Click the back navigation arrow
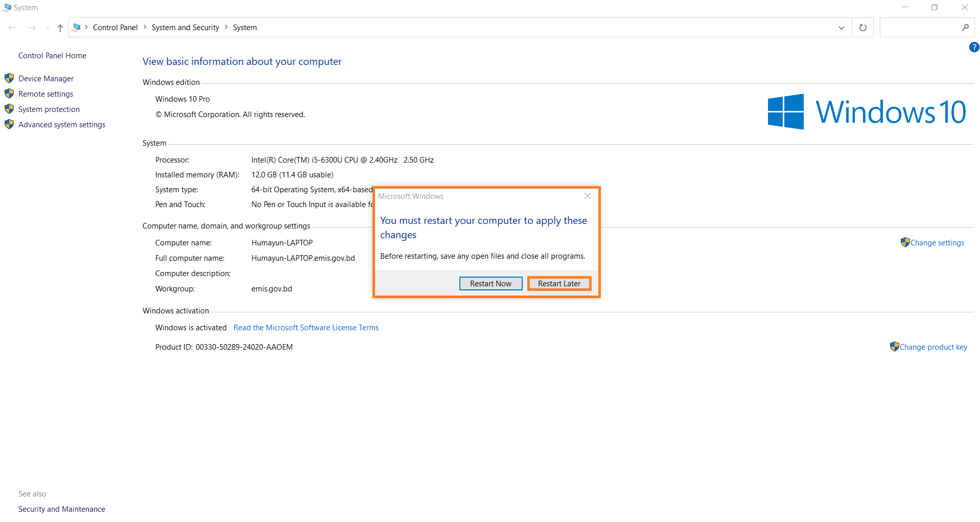Screen dimensions: 980x522 point(12,28)
